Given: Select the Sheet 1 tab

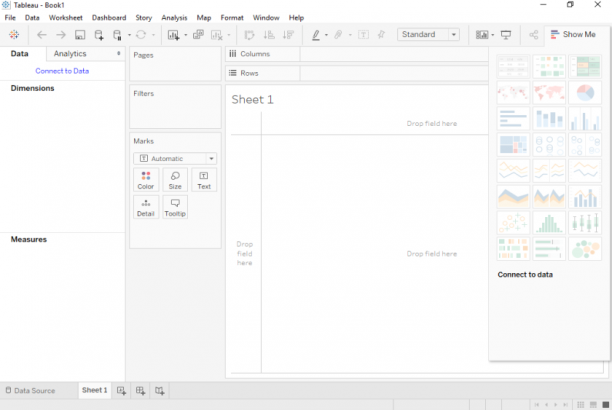Looking at the screenshot, I should click(x=94, y=390).
